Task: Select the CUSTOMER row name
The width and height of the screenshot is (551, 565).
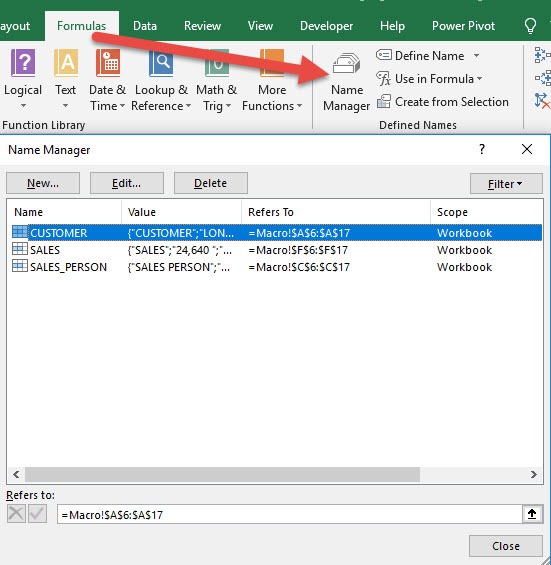Action: [x=59, y=233]
